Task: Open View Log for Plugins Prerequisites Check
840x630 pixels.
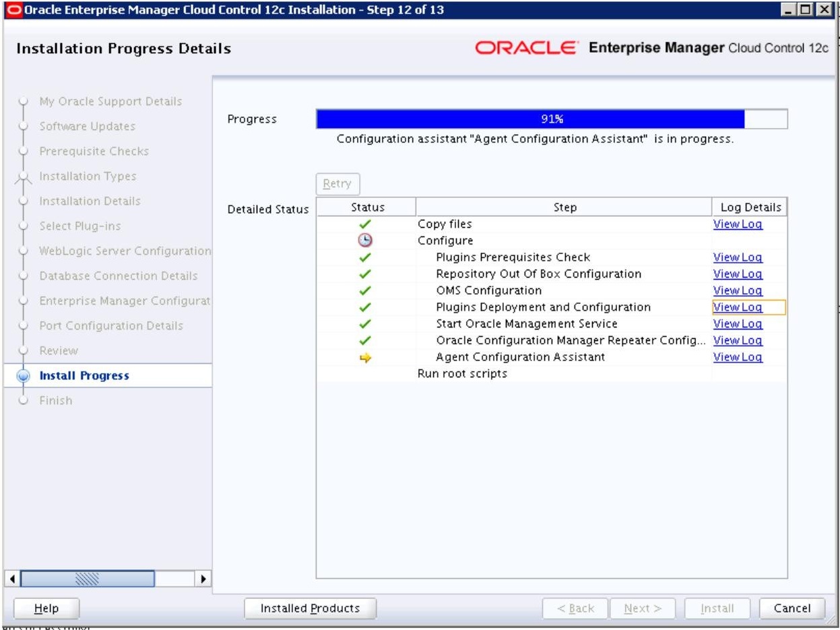Action: tap(738, 257)
